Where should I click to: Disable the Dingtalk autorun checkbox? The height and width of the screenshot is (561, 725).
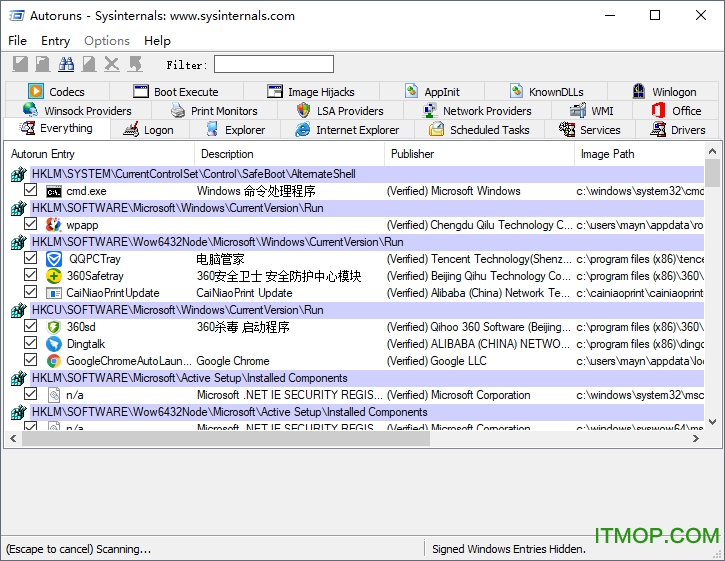click(x=31, y=343)
